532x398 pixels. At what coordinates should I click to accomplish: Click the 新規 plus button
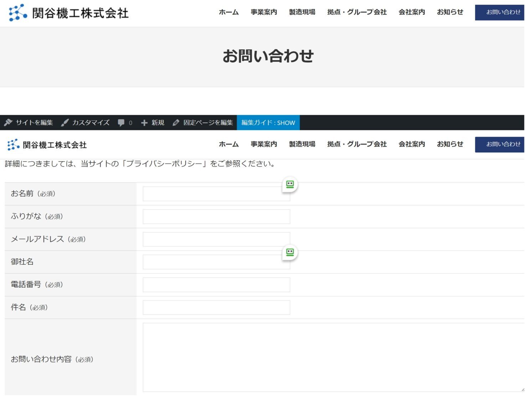153,123
